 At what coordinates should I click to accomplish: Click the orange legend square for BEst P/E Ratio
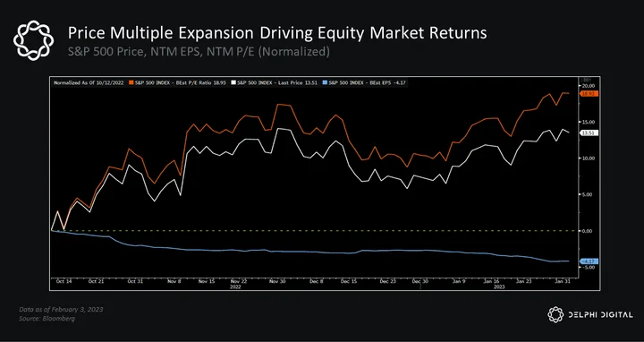click(x=131, y=82)
